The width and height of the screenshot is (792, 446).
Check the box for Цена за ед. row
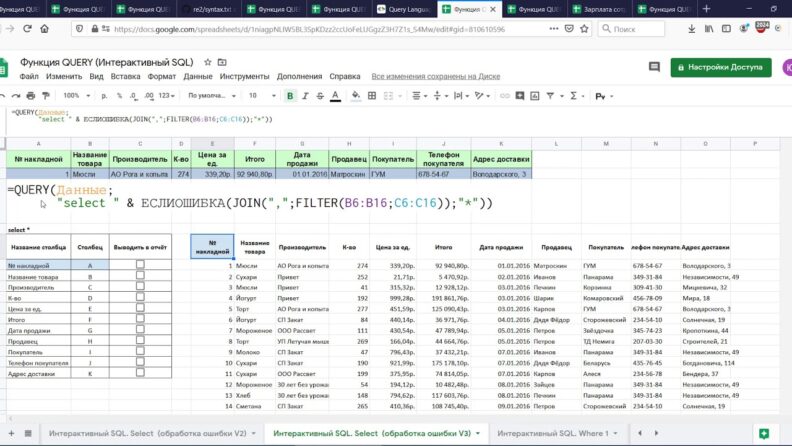140,308
